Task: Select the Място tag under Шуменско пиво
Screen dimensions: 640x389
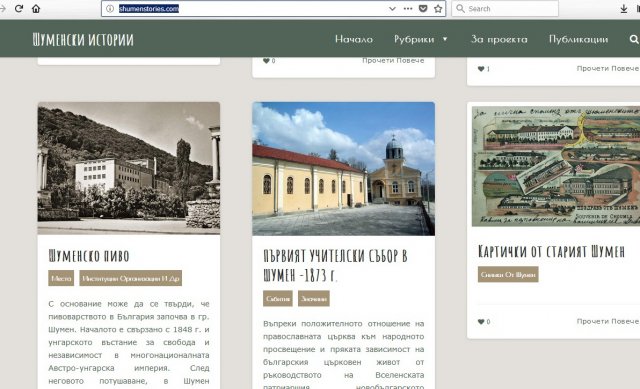Action: coord(61,278)
